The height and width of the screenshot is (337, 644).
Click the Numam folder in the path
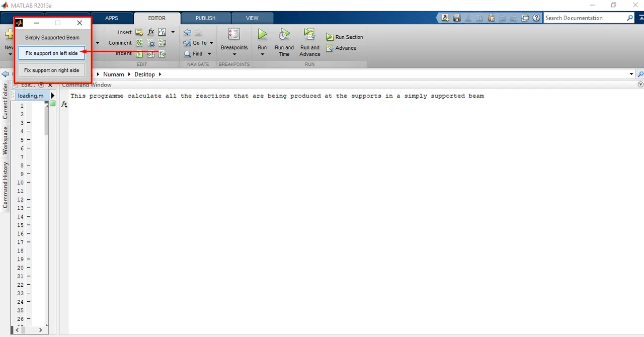[x=114, y=74]
